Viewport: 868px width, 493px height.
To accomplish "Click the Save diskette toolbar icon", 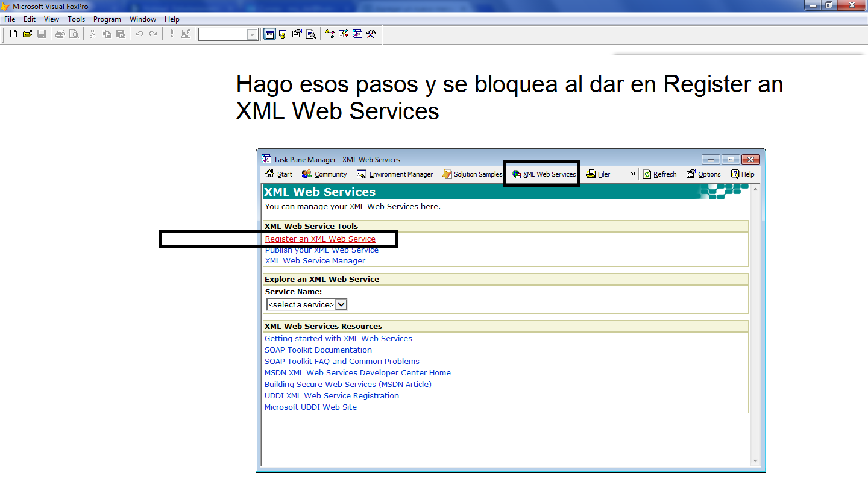I will point(42,34).
